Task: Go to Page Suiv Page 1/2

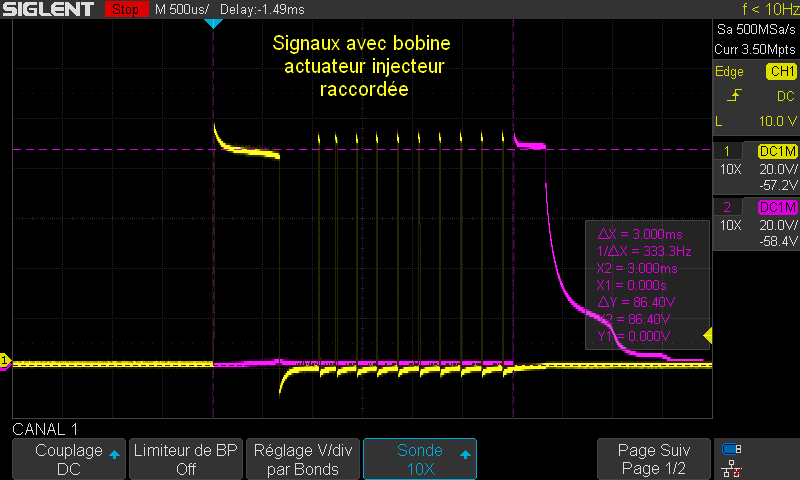Action: click(654, 460)
